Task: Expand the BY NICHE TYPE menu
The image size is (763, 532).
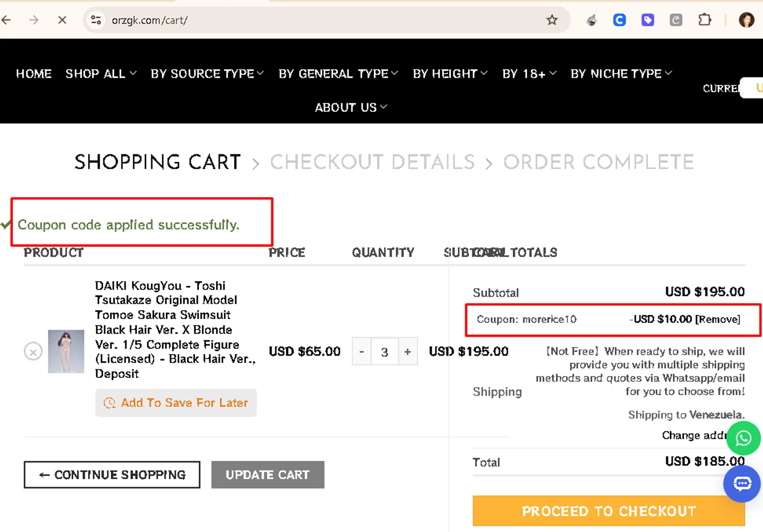Action: pyautogui.click(x=621, y=74)
